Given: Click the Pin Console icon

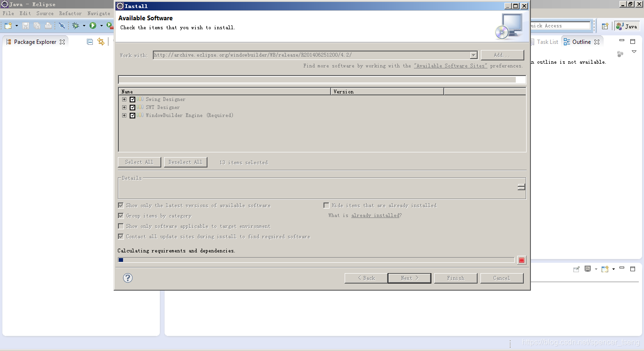Looking at the screenshot, I should tap(576, 269).
